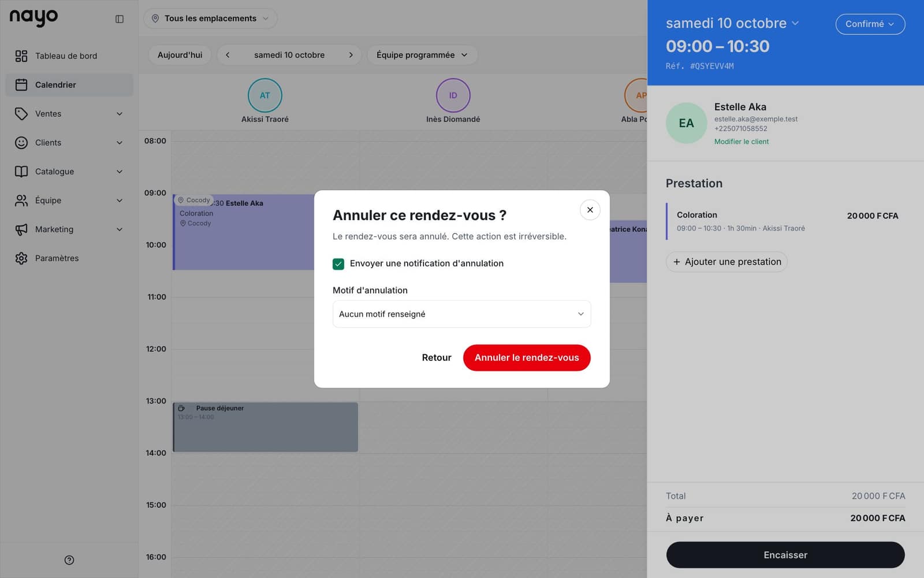The width and height of the screenshot is (924, 578).
Task: Open the Calendrier section
Action: 69,85
